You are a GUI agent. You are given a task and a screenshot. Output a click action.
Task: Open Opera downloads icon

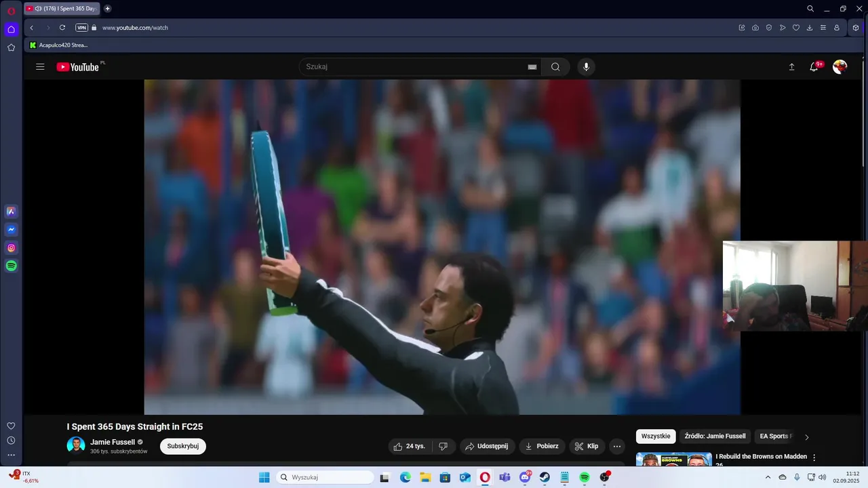click(x=810, y=28)
